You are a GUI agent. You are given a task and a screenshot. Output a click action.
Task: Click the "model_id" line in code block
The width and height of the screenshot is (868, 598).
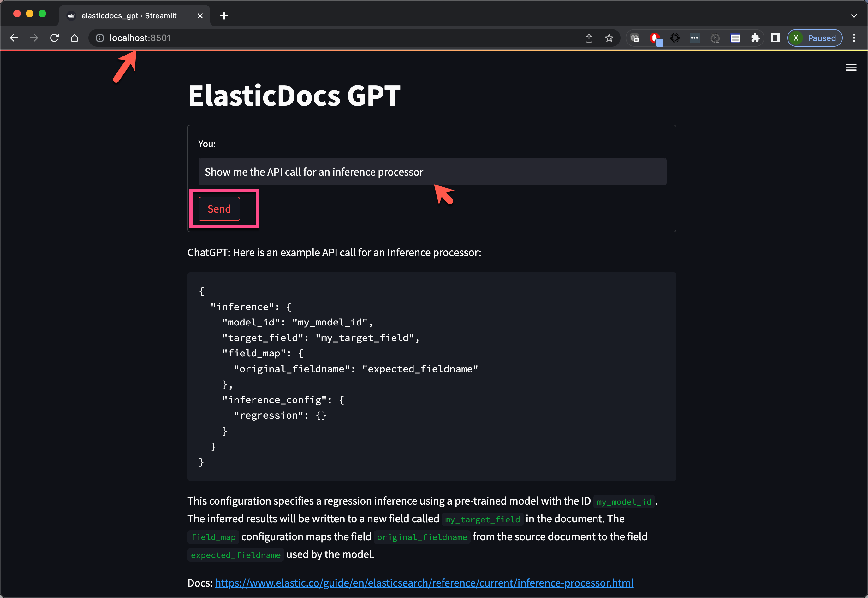297,322
